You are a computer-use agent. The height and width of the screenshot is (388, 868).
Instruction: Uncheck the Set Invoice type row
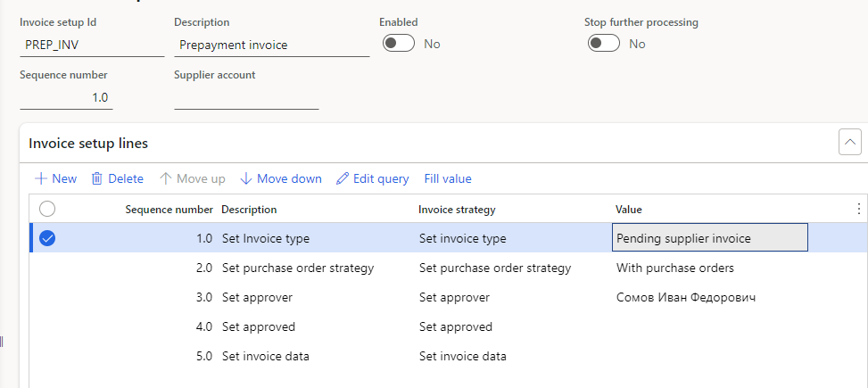pos(48,238)
